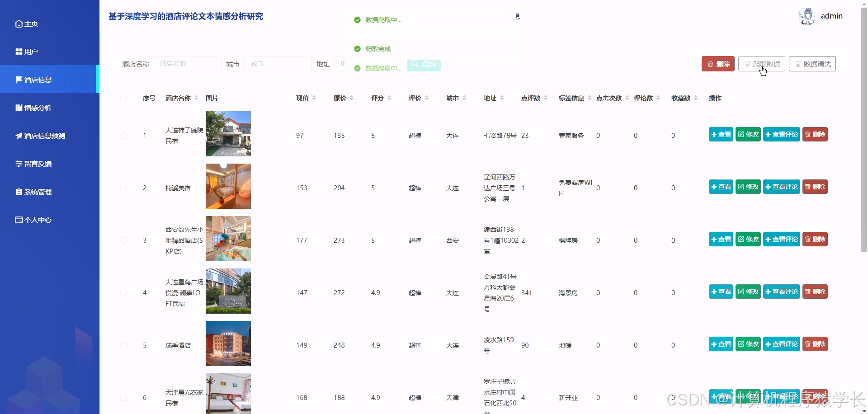The width and height of the screenshot is (868, 414).
Task: Sort by the 地址 column arrows
Action: [502, 98]
